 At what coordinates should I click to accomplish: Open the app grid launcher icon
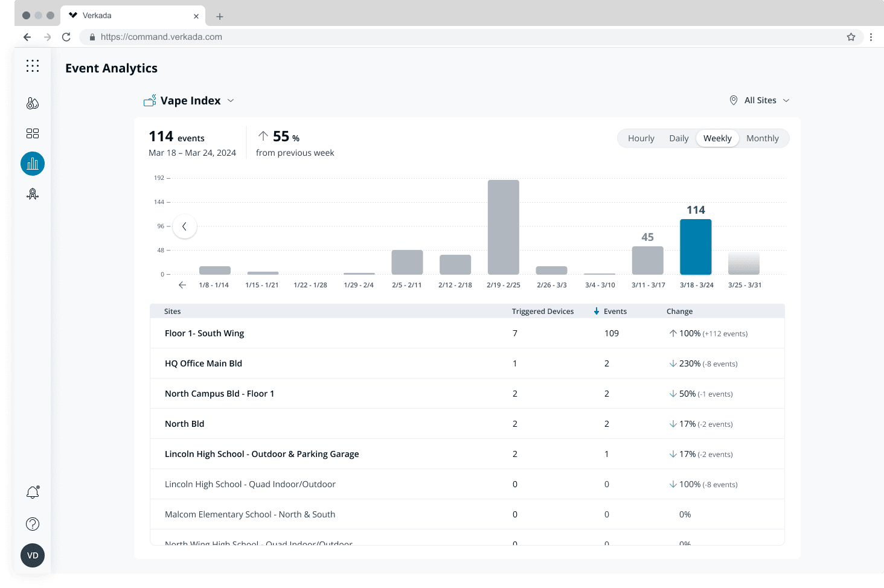(33, 66)
